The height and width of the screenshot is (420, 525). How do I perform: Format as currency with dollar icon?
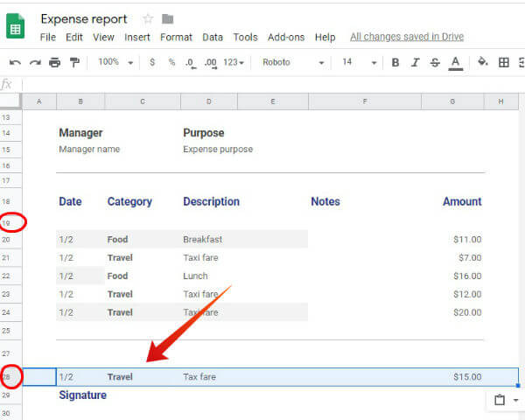[152, 62]
